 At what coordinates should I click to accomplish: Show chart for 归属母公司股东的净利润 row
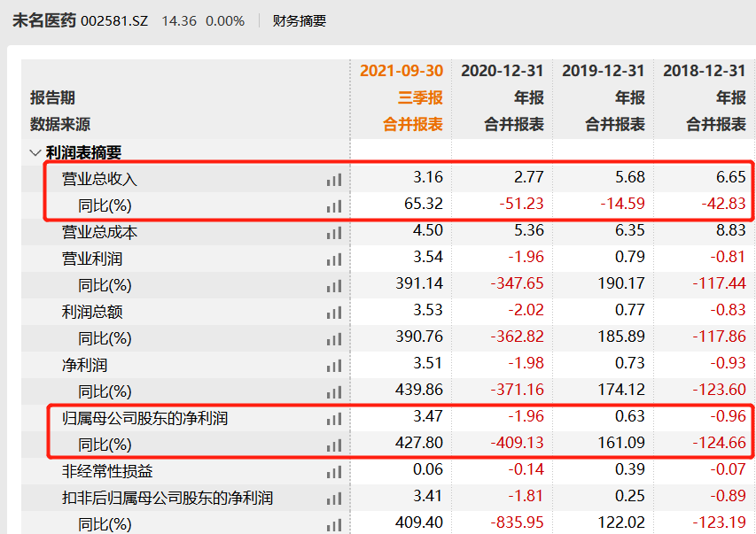pyautogui.click(x=333, y=419)
